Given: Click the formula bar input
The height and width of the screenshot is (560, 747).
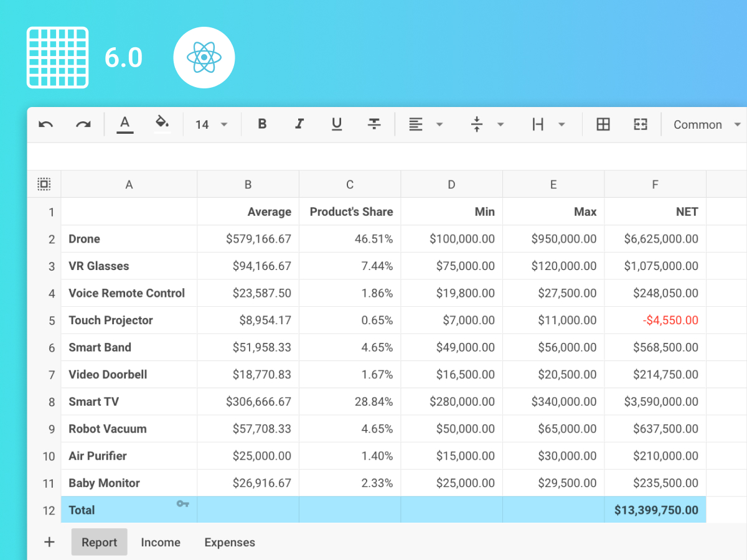Looking at the screenshot, I should [x=387, y=157].
